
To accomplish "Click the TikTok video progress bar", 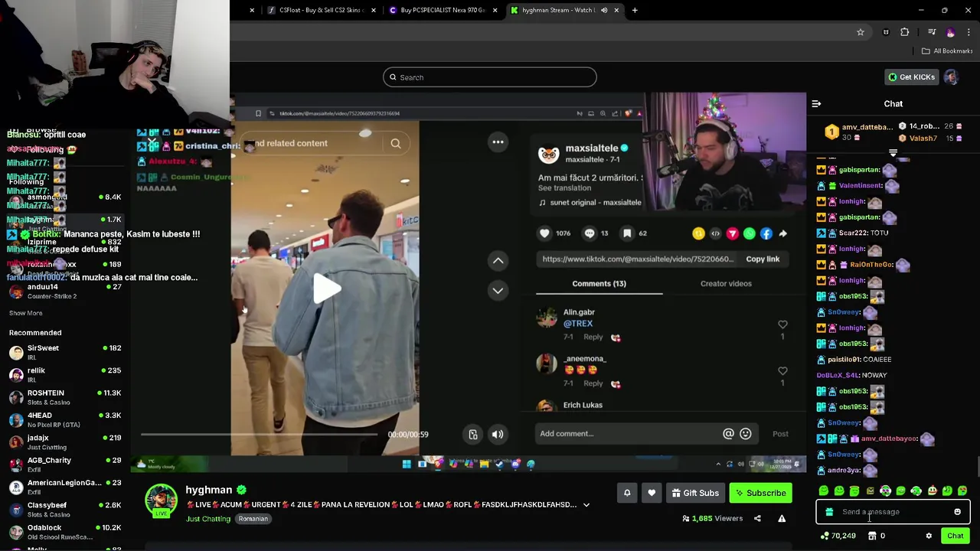I will point(259,435).
